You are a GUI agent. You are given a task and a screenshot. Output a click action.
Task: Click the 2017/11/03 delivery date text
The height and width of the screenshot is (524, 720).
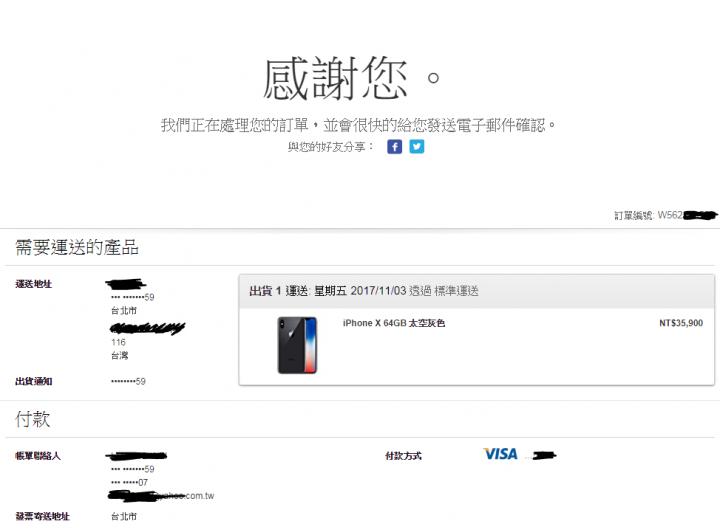click(378, 291)
